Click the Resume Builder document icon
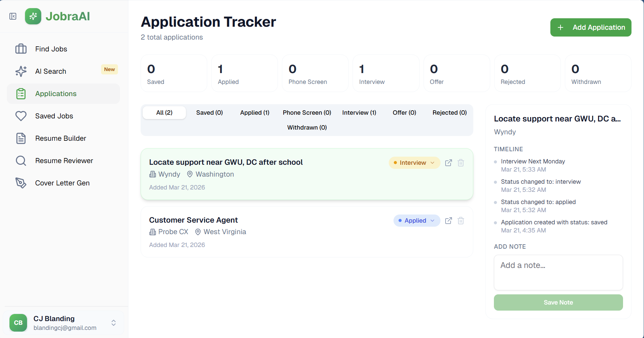Viewport: 644px width, 338px height. 21,138
